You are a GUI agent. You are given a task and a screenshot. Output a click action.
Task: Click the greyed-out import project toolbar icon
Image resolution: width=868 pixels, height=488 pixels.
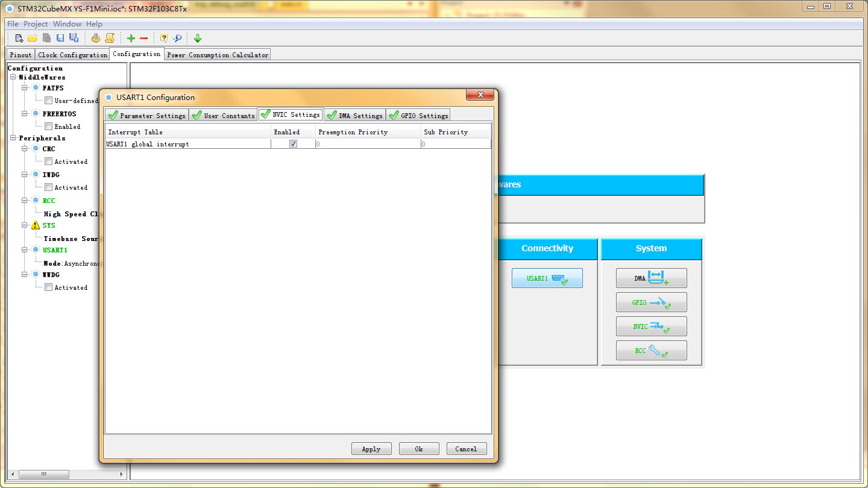tap(46, 38)
